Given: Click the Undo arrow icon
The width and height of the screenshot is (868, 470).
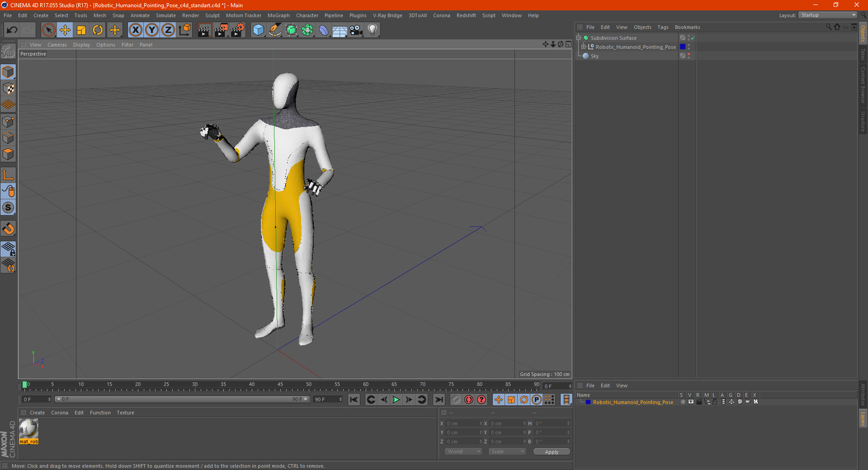Looking at the screenshot, I should (12, 30).
